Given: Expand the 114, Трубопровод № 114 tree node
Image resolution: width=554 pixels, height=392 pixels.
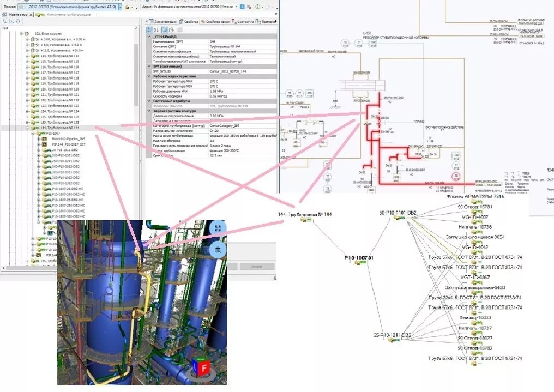Looking at the screenshot, I should pyautogui.click(x=27, y=56).
